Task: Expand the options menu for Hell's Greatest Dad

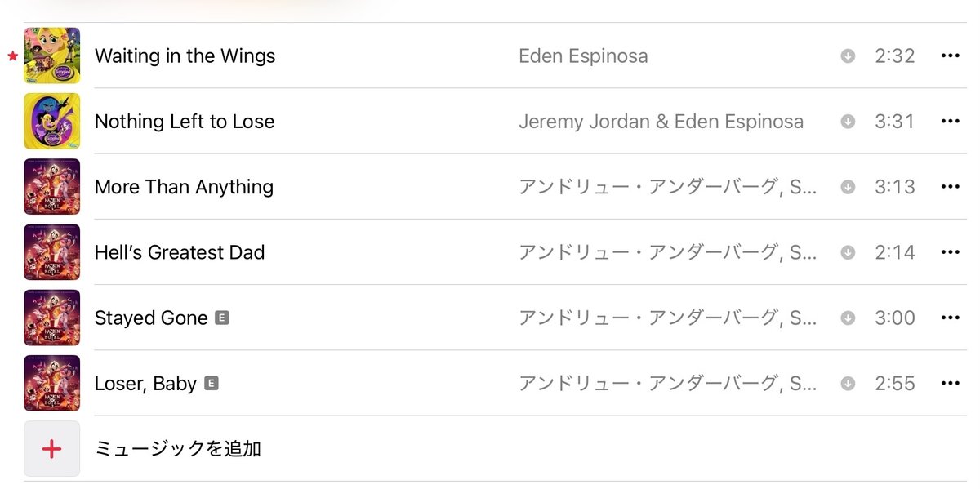Action: (x=950, y=252)
